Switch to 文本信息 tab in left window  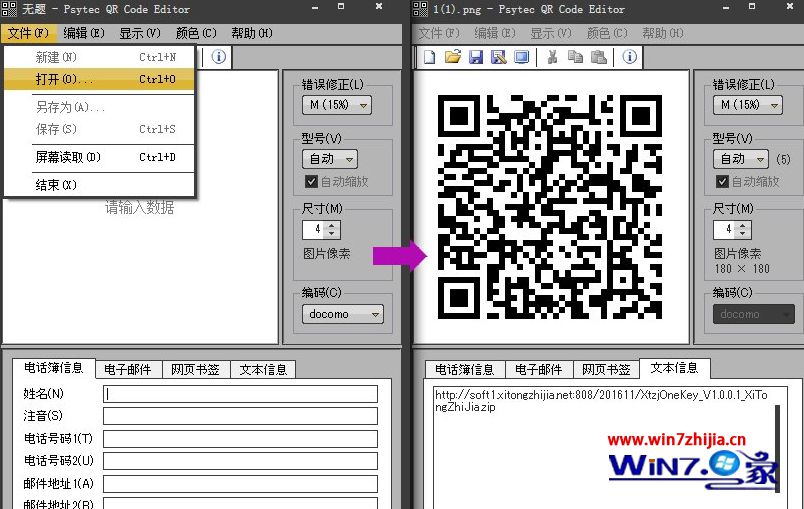(x=263, y=370)
